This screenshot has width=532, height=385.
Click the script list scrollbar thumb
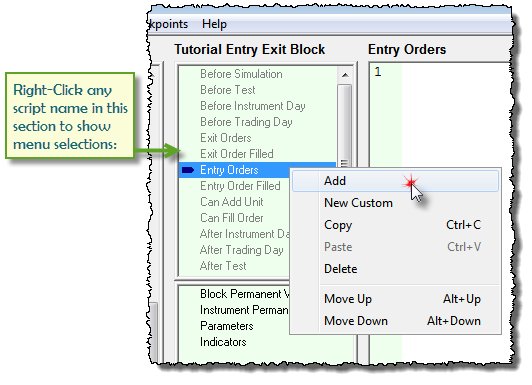coord(345,126)
